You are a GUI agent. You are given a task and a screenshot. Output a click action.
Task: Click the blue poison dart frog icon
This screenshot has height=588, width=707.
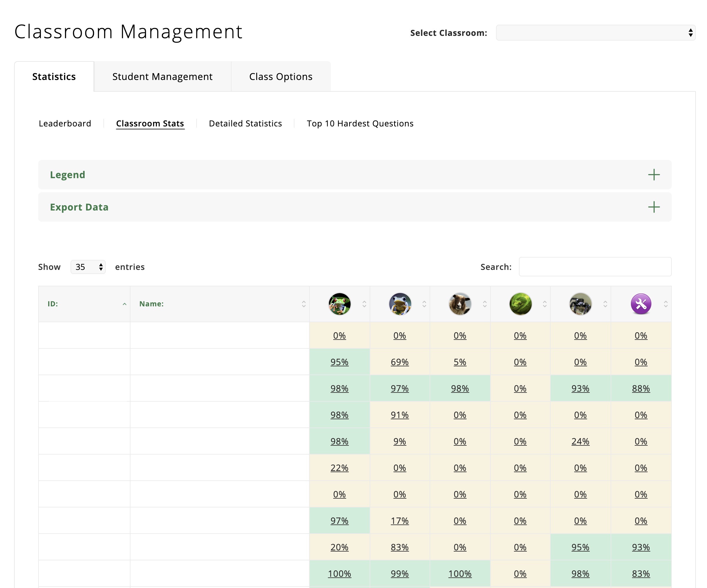(400, 304)
